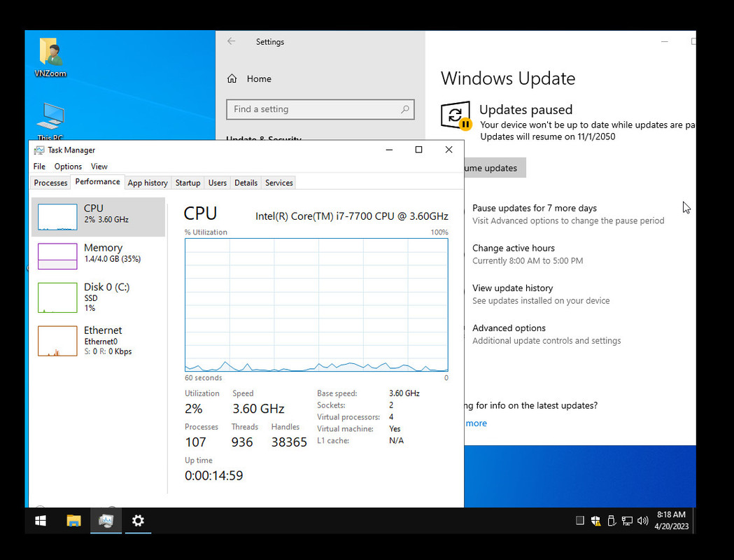Click the CPU label in the sidebar
The width and height of the screenshot is (734, 560).
pyautogui.click(x=94, y=209)
